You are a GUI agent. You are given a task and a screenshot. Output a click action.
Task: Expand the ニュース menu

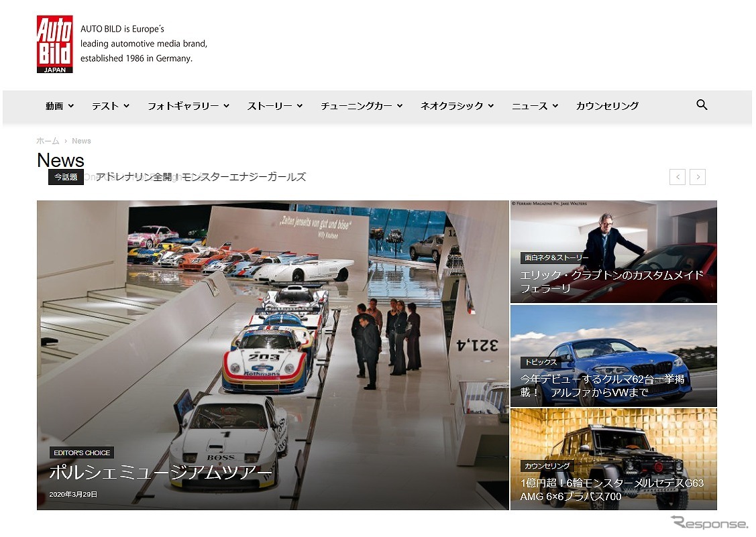(535, 106)
